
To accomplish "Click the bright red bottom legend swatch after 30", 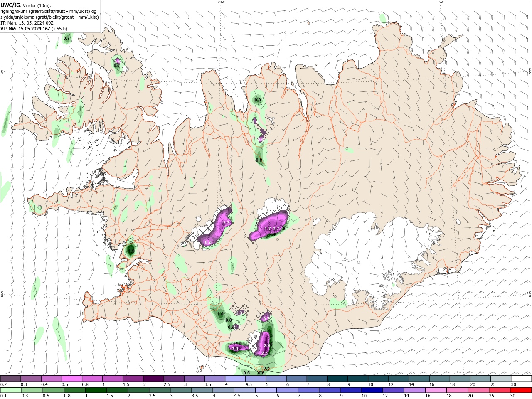I will click(521, 390).
